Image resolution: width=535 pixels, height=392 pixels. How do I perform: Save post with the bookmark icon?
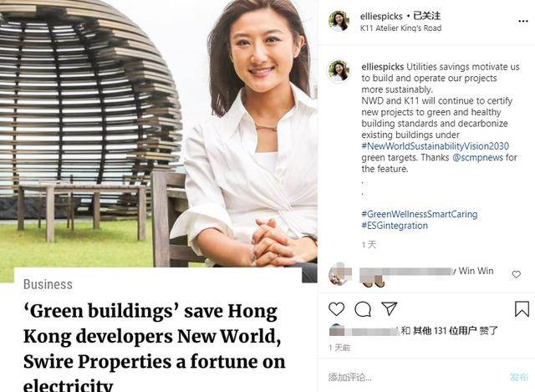[522, 308]
